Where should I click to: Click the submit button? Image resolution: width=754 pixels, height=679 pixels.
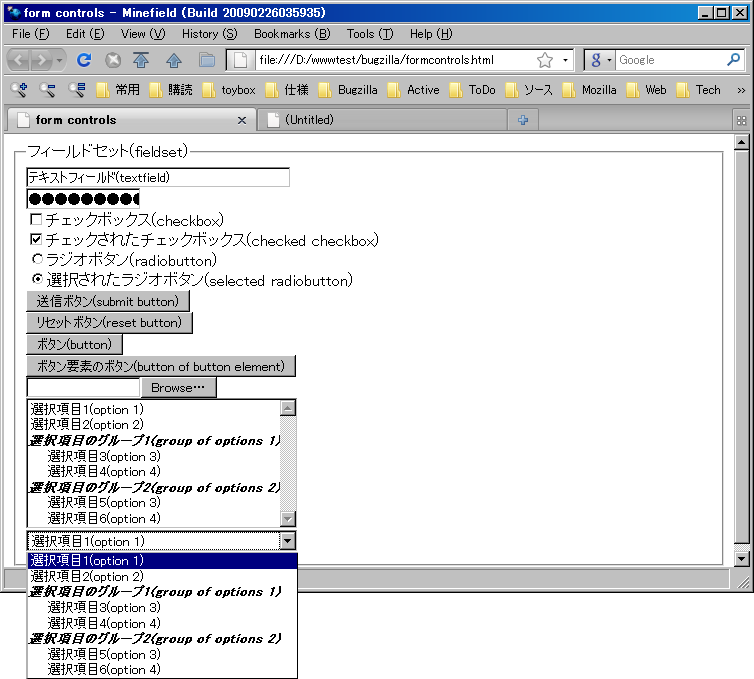click(x=108, y=301)
